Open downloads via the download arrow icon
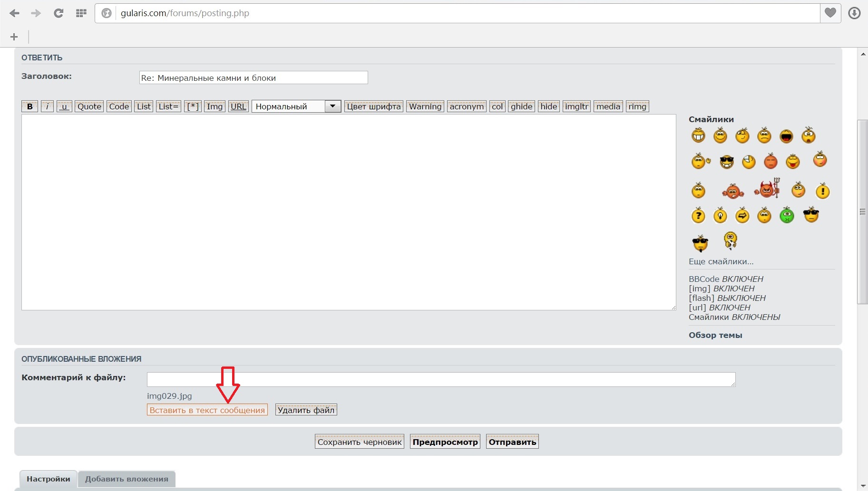Image resolution: width=868 pixels, height=491 pixels. (854, 13)
